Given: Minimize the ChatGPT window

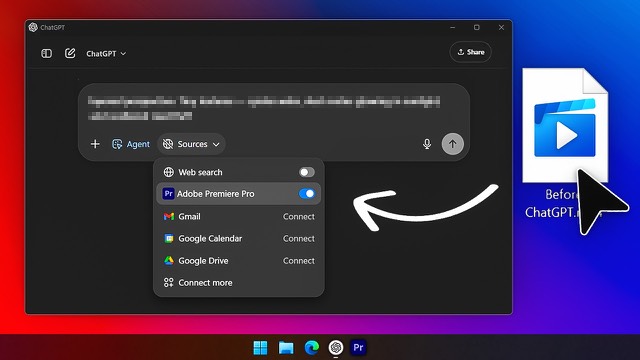Looking at the screenshot, I should point(453,27).
